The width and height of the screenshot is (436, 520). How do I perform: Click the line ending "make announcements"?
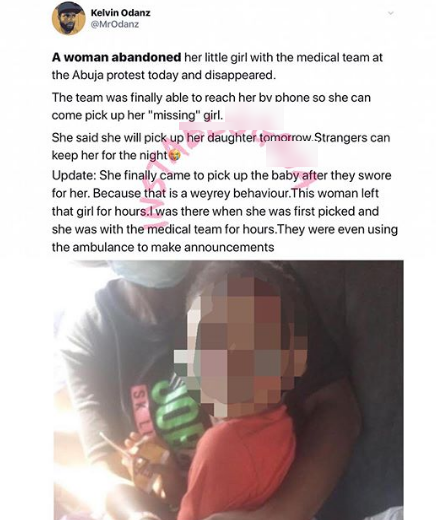point(163,248)
